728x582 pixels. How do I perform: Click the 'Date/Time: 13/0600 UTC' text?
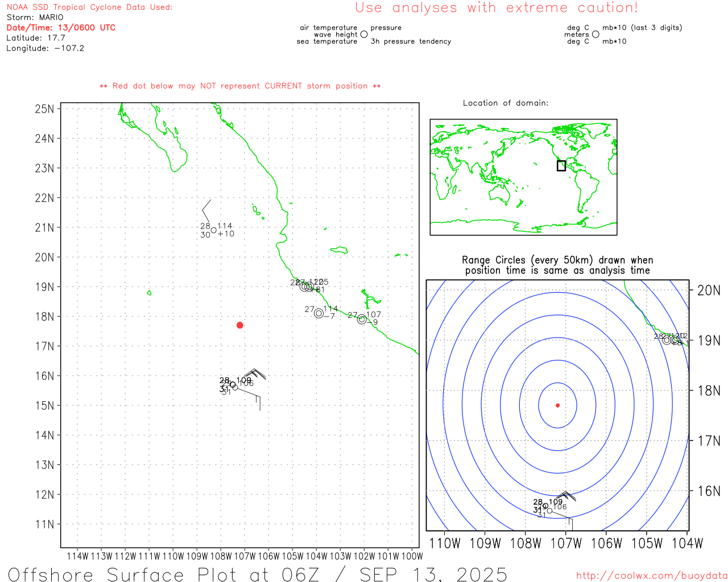click(61, 28)
